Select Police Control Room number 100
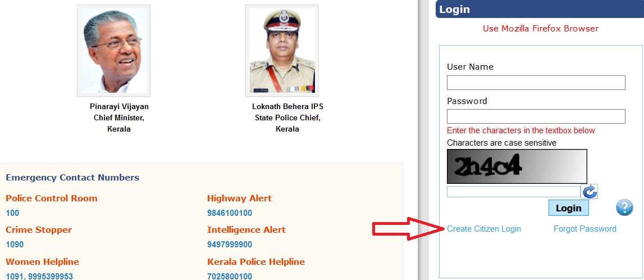 pyautogui.click(x=12, y=213)
